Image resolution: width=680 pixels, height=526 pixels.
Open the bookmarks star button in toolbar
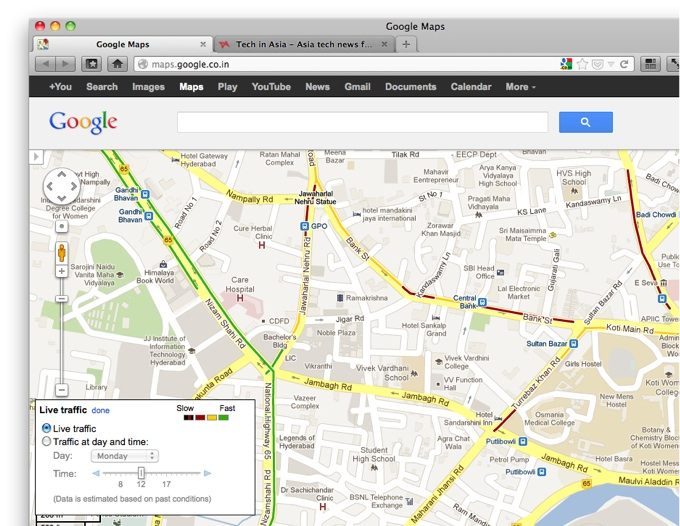[92, 64]
